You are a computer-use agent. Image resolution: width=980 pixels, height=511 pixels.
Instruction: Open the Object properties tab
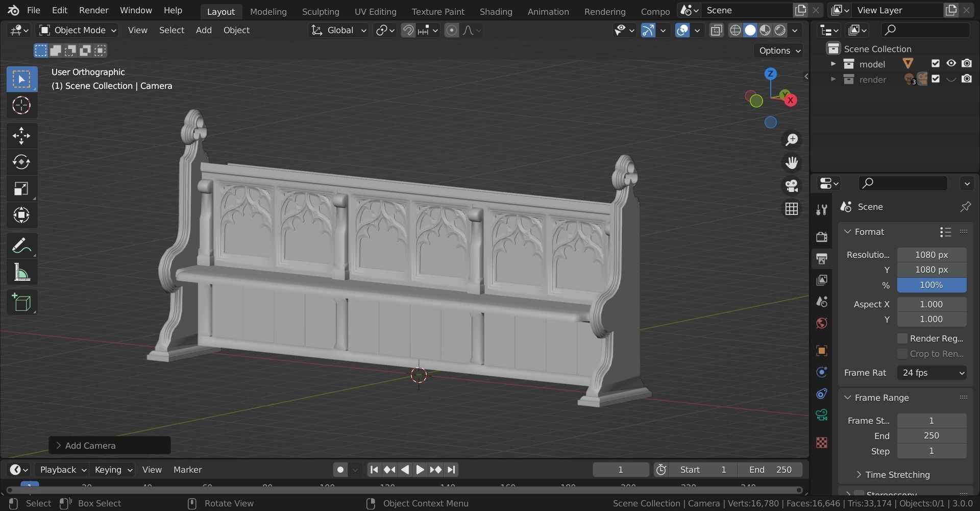point(822,351)
